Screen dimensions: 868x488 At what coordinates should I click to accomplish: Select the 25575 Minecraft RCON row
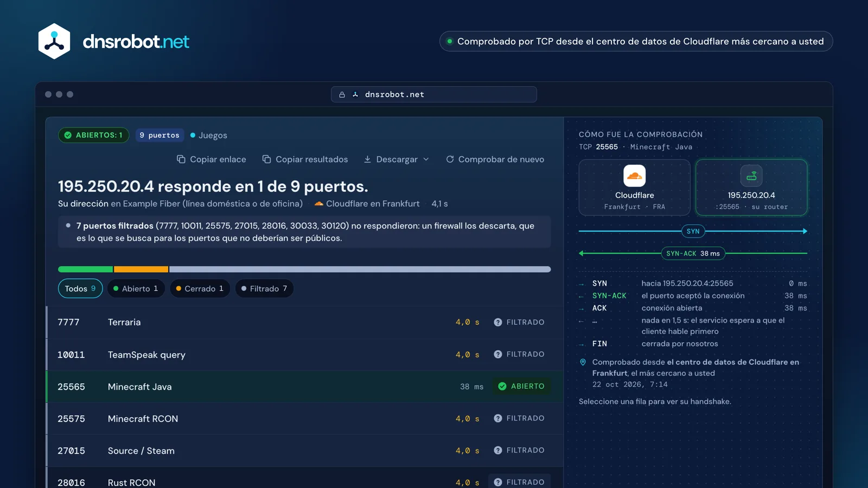pyautogui.click(x=304, y=418)
